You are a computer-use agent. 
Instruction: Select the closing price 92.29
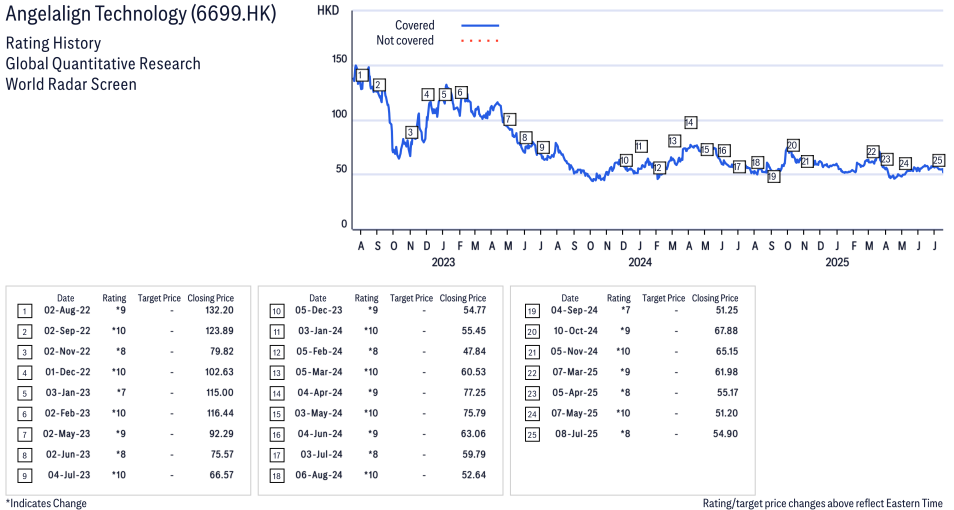click(x=221, y=434)
